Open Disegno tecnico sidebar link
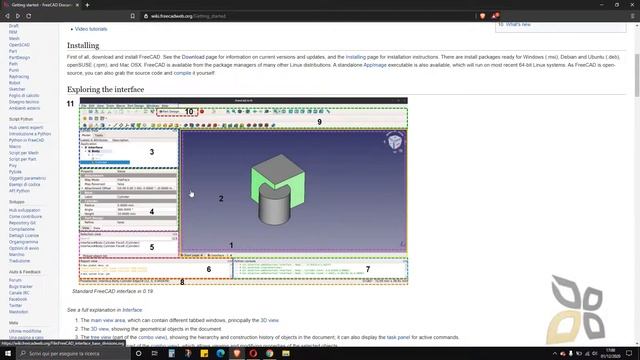This screenshot has width=640, height=360. point(24,102)
